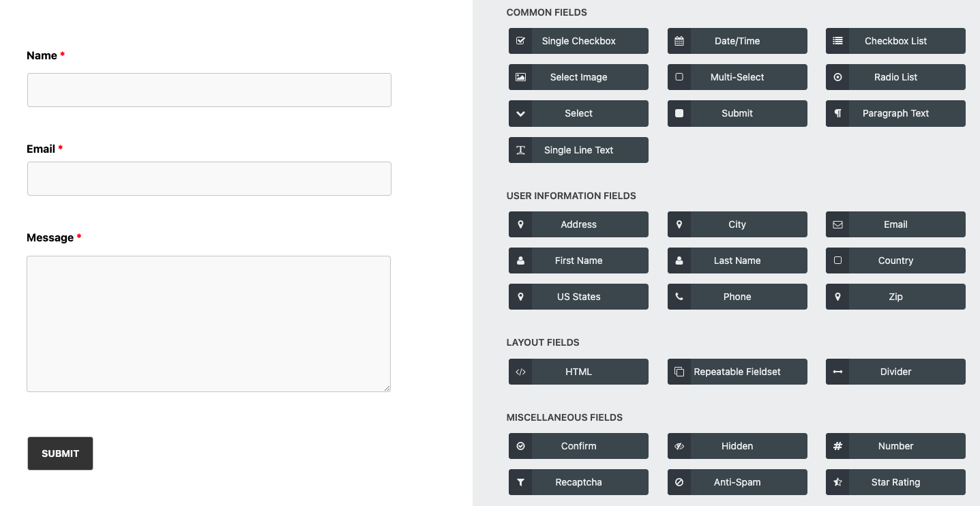Add the Repeatable Fieldset field
The width and height of the screenshot is (980, 506).
click(737, 372)
